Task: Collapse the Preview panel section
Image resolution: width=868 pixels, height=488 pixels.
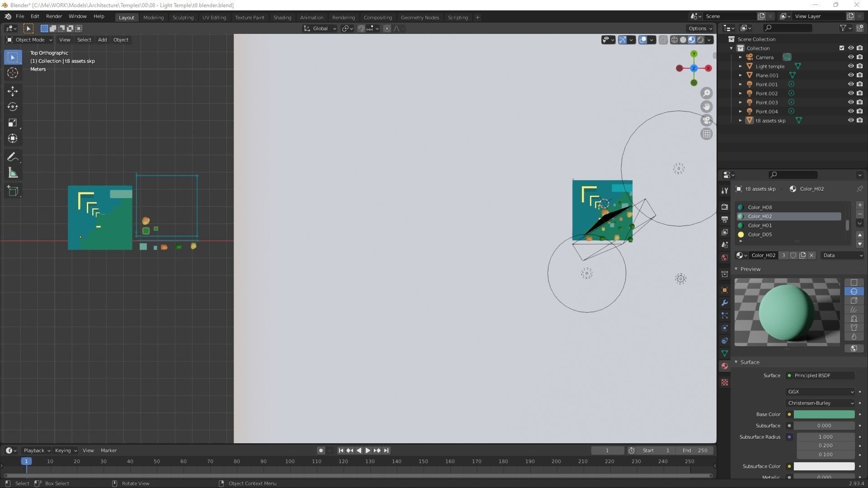Action: (750, 269)
